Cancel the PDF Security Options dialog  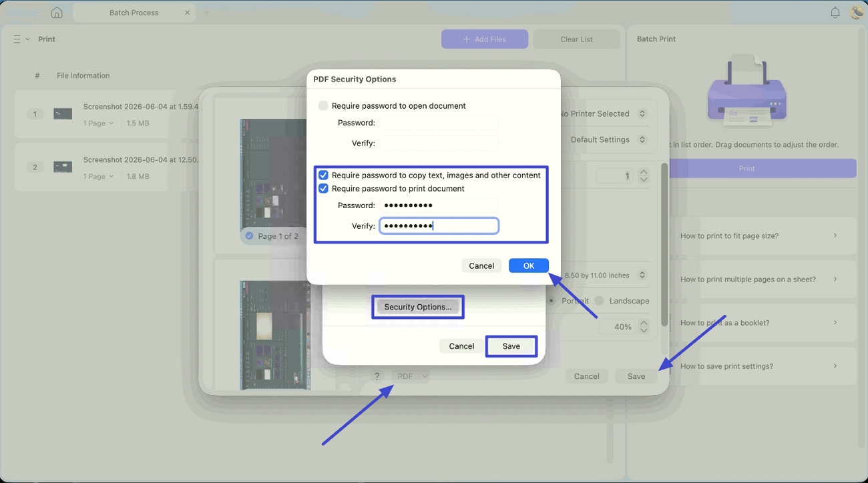[x=481, y=266]
